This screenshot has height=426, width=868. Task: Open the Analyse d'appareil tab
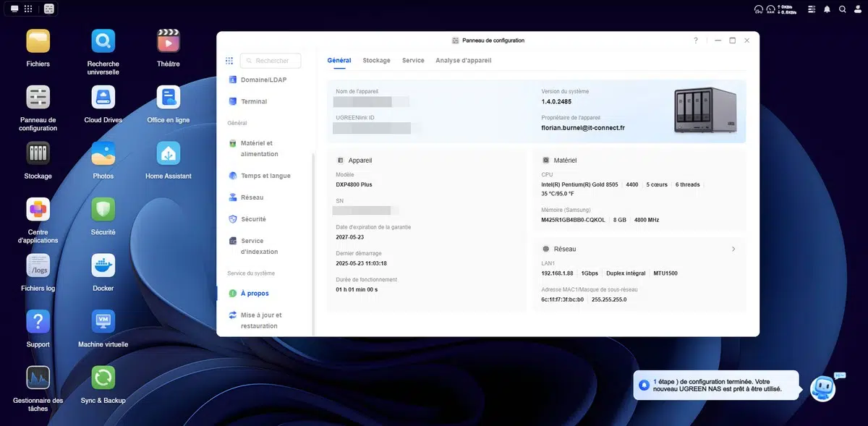tap(463, 61)
